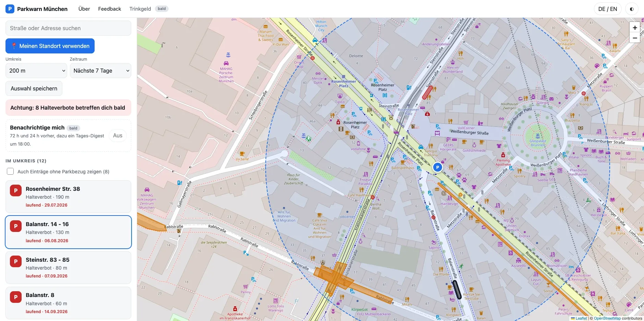Click the red dot marker on Rosenheimer Straße north
This screenshot has width=644, height=321.
click(x=313, y=58)
